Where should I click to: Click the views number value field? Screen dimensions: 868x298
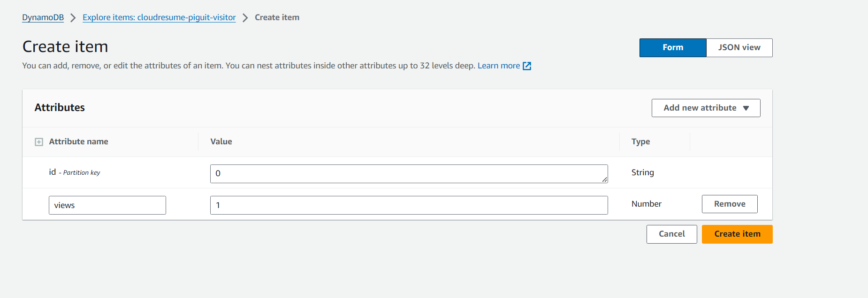click(409, 205)
